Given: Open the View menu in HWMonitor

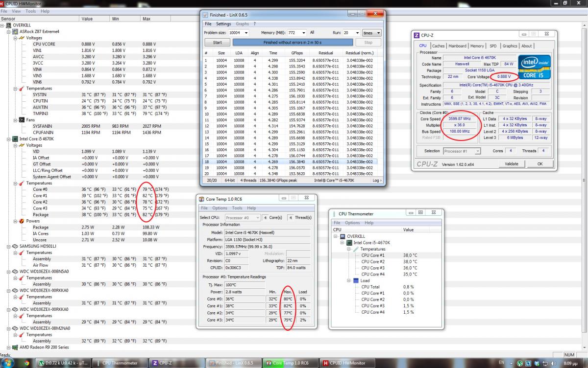Looking at the screenshot, I should pyautogui.click(x=16, y=11).
